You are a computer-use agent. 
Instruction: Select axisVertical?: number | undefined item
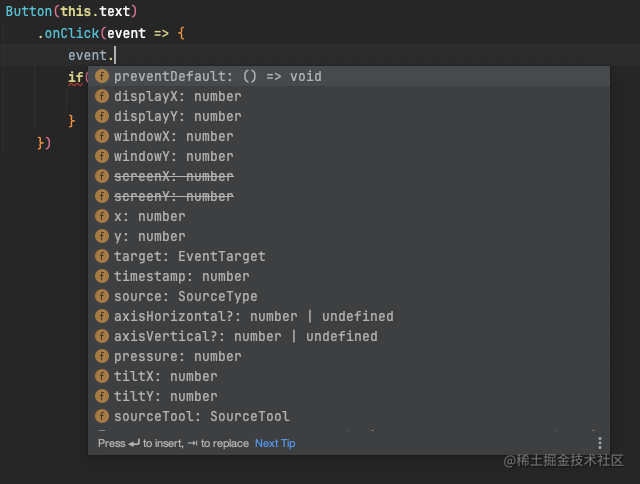coord(349,336)
